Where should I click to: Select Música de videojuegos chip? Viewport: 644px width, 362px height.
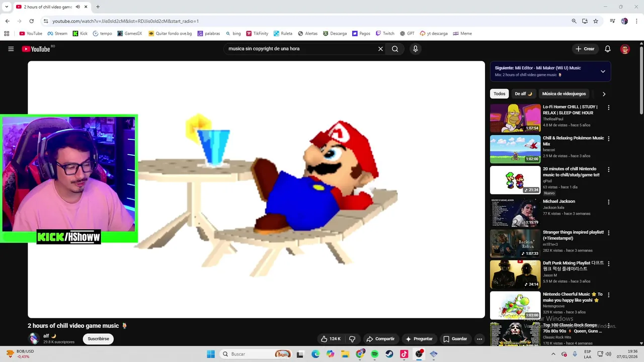564,94
